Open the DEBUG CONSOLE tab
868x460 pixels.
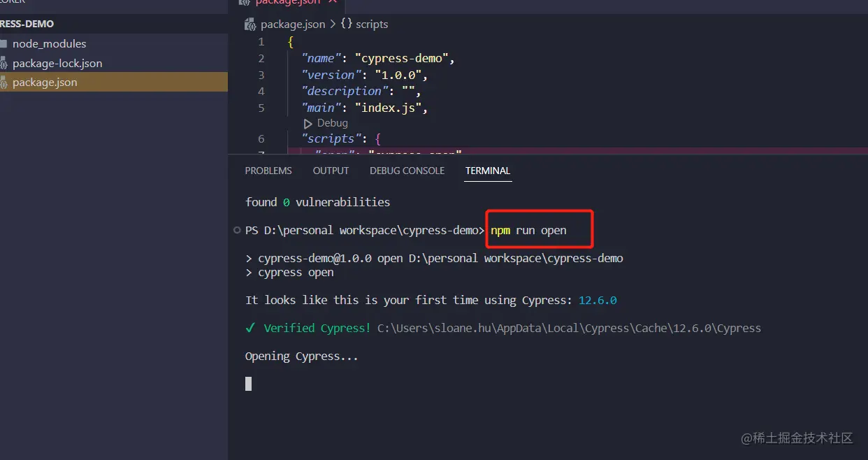point(407,171)
